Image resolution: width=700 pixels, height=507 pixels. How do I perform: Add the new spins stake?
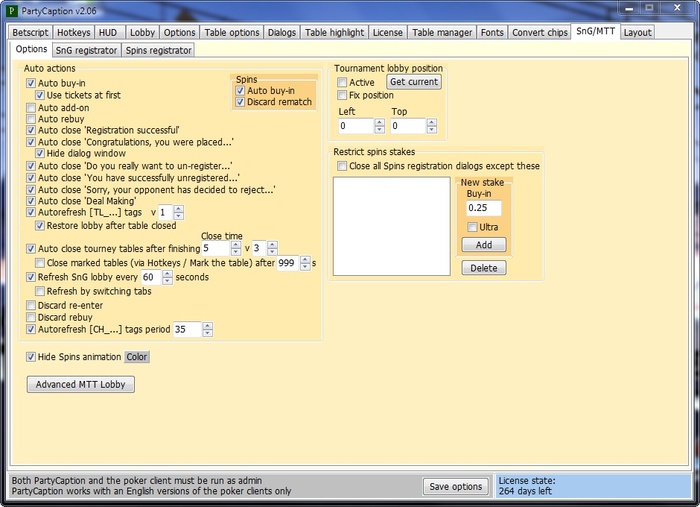[x=484, y=245]
